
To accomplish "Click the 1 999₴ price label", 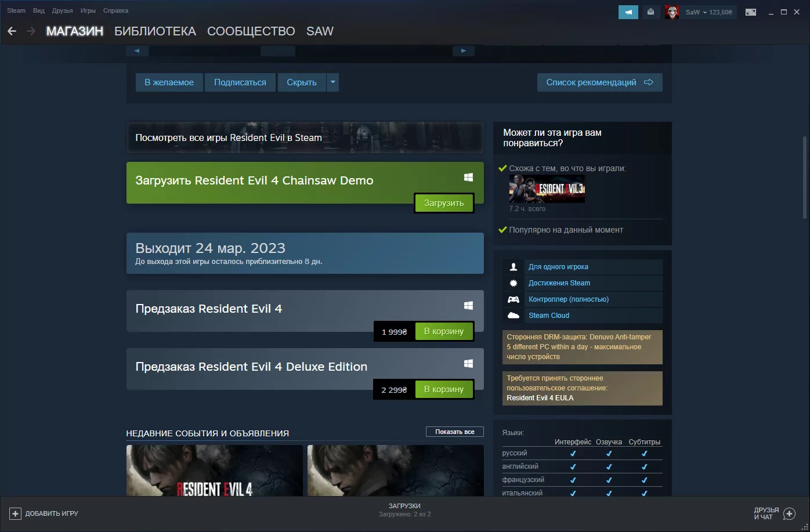I will (395, 332).
